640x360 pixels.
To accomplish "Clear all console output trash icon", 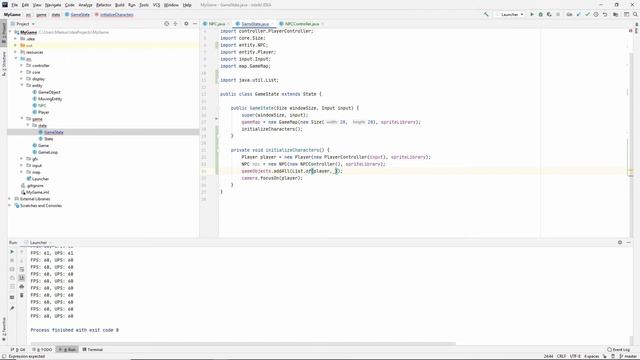I will (x=22, y=295).
